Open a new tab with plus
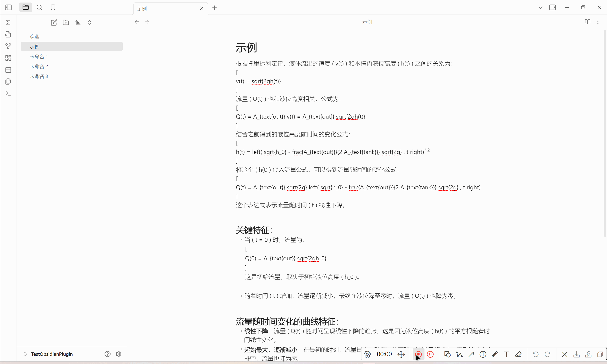 pyautogui.click(x=214, y=8)
